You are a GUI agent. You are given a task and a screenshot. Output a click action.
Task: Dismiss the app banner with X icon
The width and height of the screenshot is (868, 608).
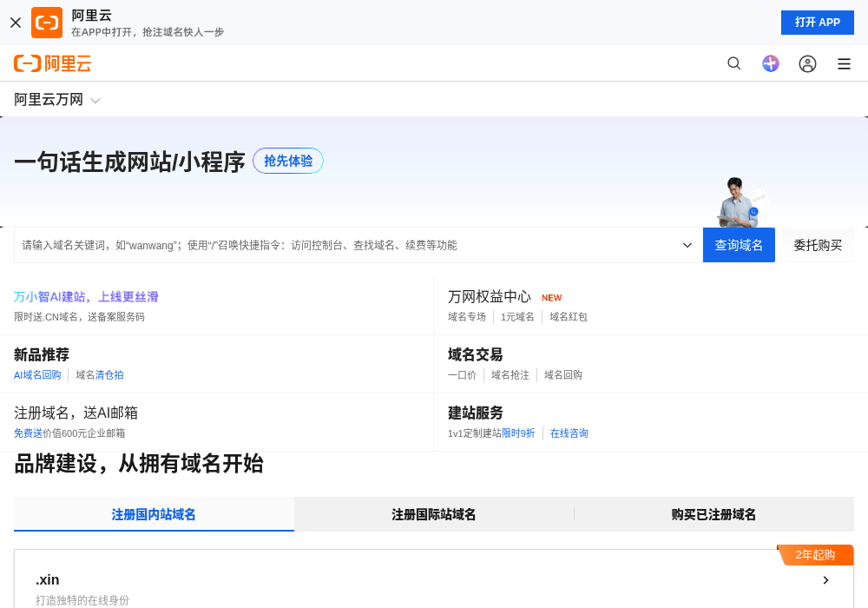tap(16, 23)
